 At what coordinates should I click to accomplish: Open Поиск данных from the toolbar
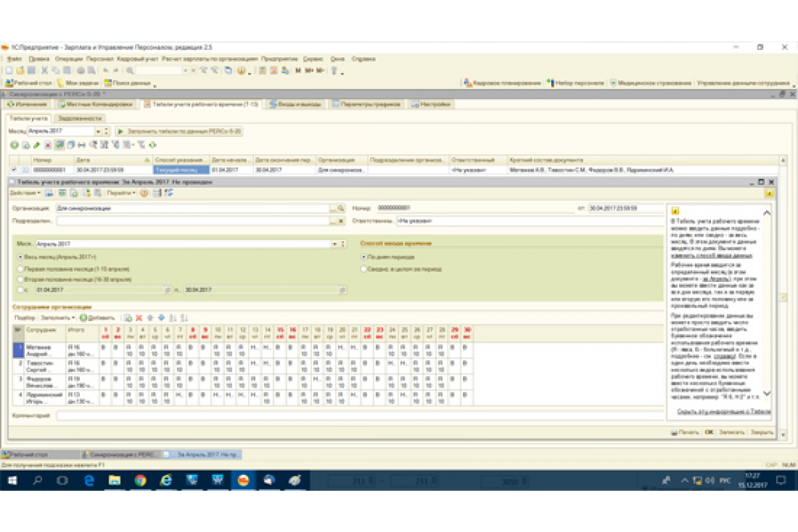click(x=128, y=83)
